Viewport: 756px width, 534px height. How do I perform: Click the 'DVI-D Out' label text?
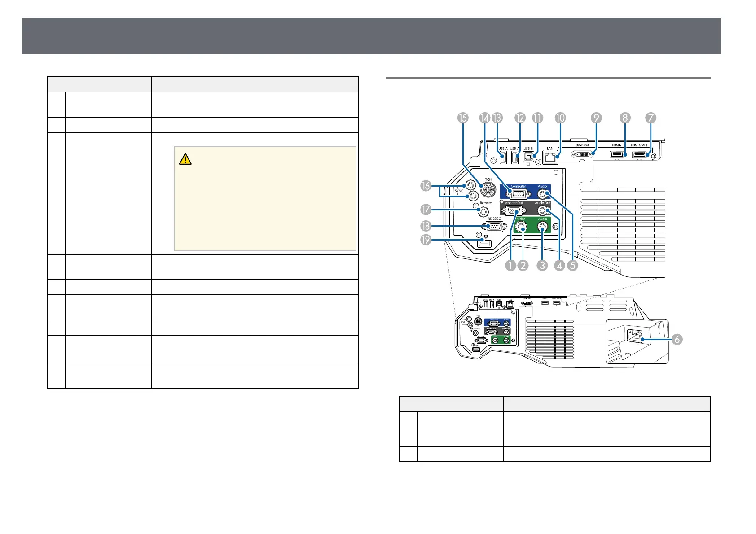[x=582, y=145]
